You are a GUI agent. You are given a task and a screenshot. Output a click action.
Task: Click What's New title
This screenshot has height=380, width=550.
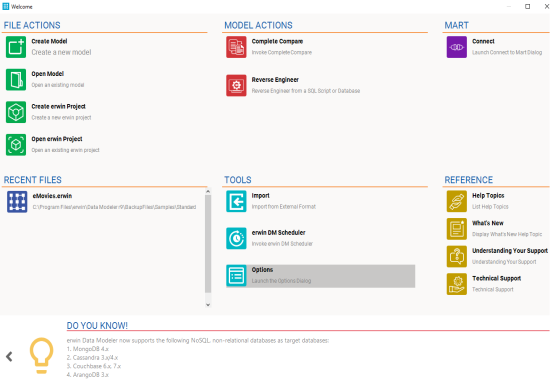coord(488,223)
